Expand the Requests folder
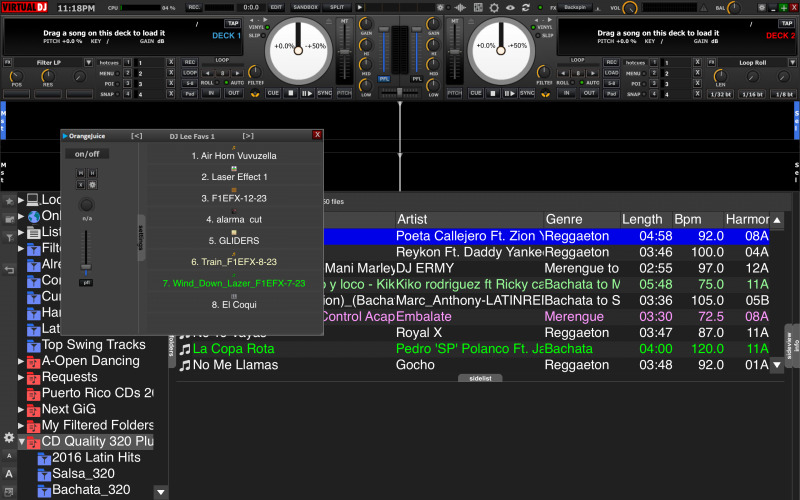This screenshot has width=800, height=500. click(x=21, y=378)
